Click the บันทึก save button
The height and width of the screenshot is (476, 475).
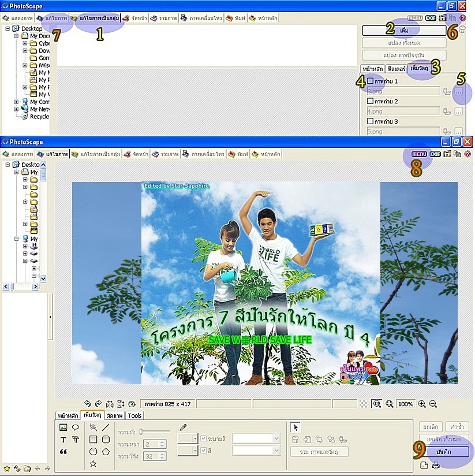[444, 452]
